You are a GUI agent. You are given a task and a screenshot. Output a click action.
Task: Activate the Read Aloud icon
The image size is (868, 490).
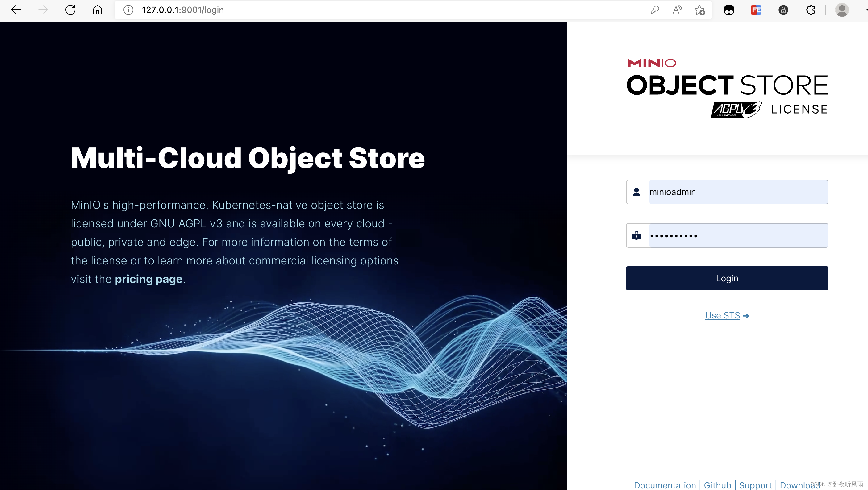point(677,10)
